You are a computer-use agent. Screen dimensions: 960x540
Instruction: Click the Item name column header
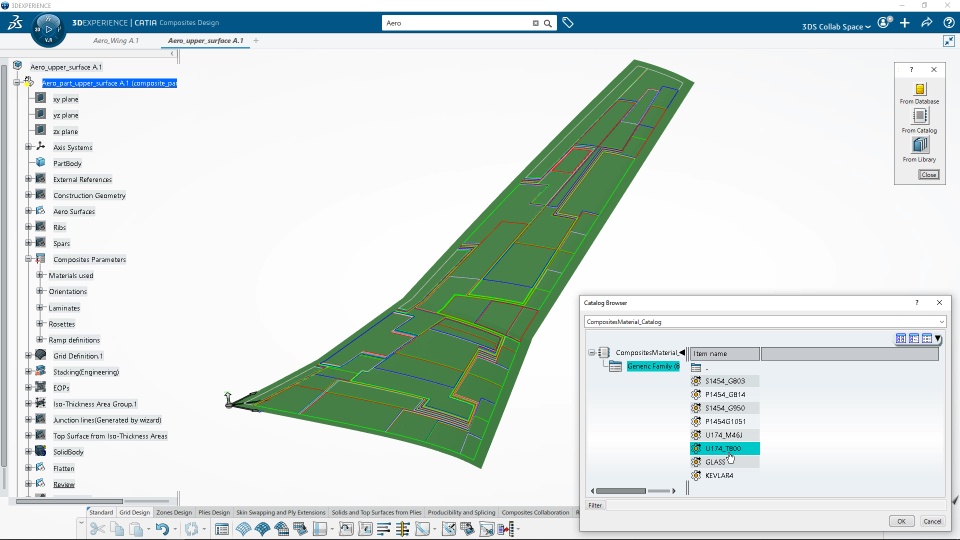click(725, 353)
